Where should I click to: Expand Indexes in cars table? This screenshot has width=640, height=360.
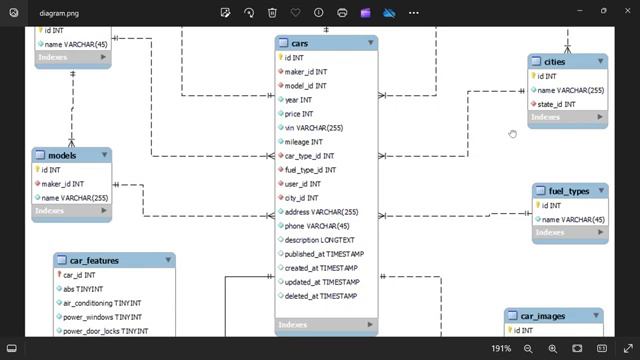point(370,324)
